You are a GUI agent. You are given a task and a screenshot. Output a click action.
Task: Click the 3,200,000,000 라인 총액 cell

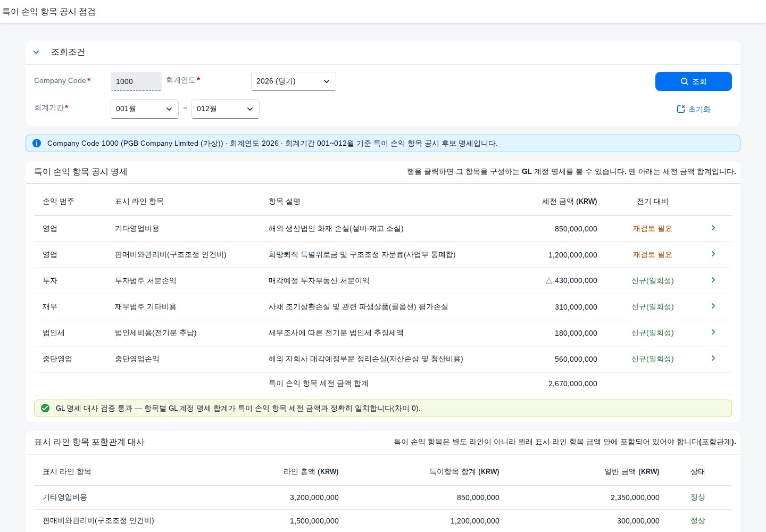[x=314, y=498]
